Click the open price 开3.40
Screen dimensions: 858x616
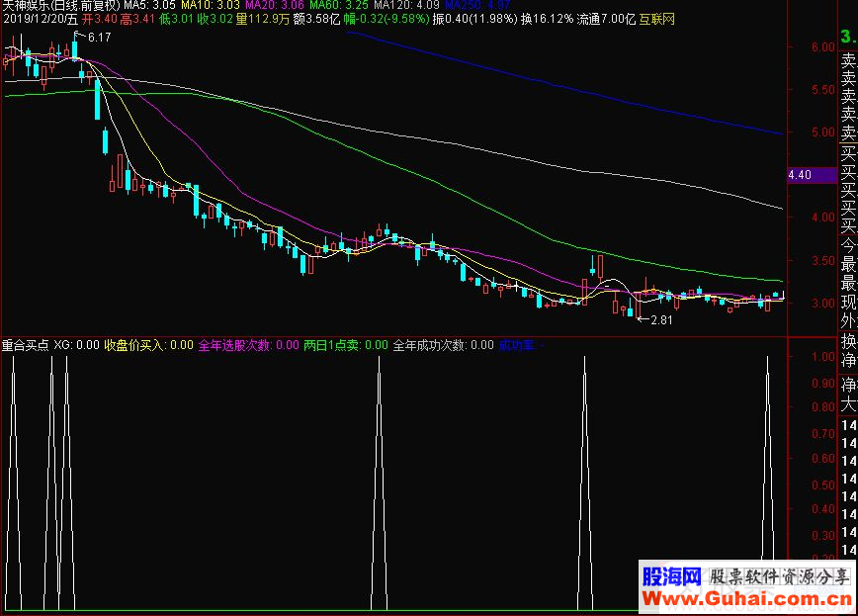(x=100, y=19)
